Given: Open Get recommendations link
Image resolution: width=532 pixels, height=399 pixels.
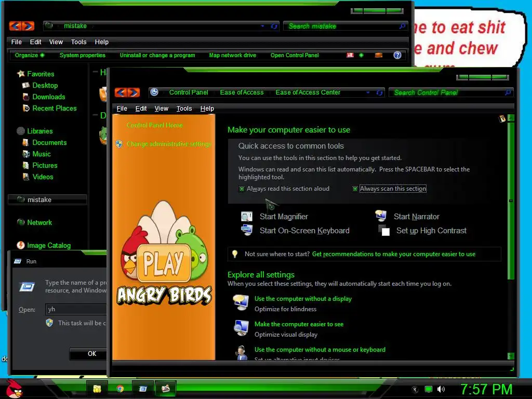Looking at the screenshot, I should click(x=394, y=254).
